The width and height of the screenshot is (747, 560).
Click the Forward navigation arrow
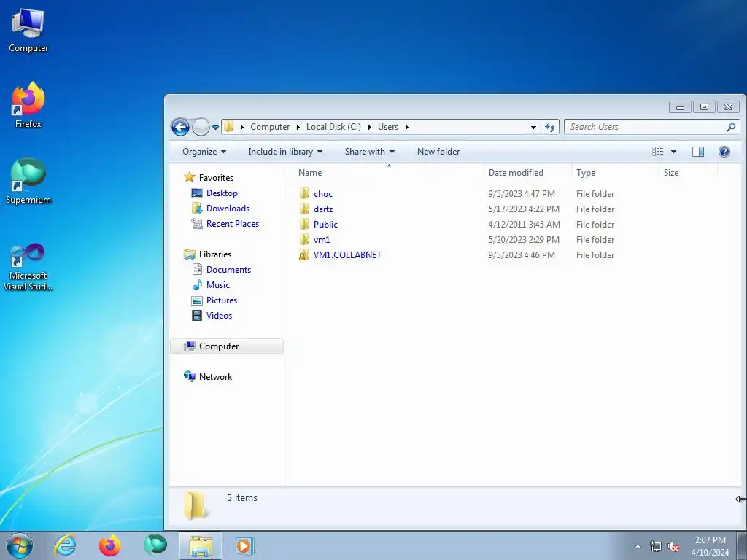pos(201,127)
